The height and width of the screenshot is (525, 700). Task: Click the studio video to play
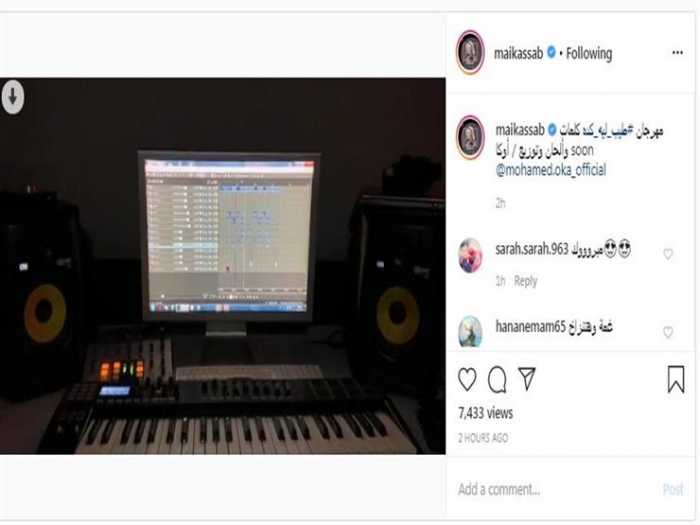pyautogui.click(x=223, y=266)
